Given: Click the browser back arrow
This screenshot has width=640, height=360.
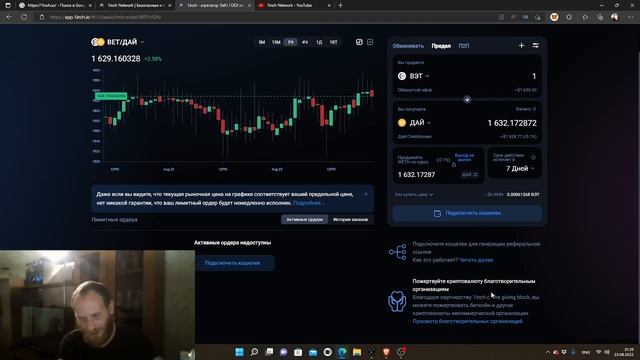Looking at the screenshot, I should click(9, 17).
